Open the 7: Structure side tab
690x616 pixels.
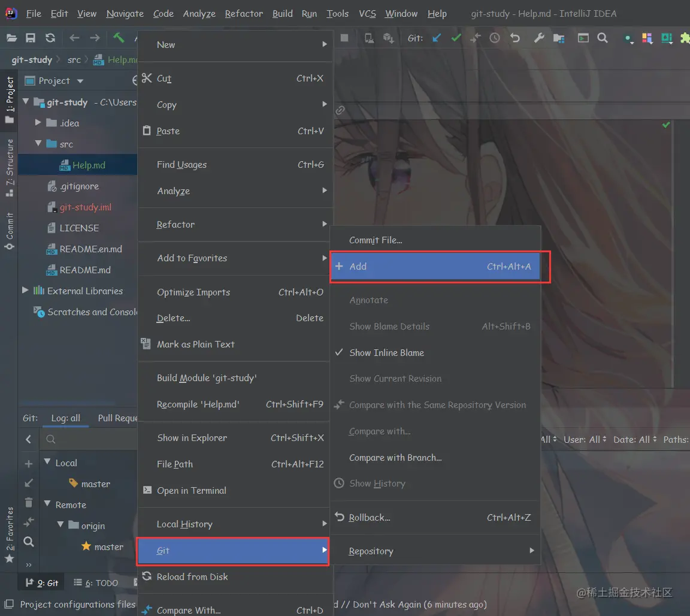(9, 168)
